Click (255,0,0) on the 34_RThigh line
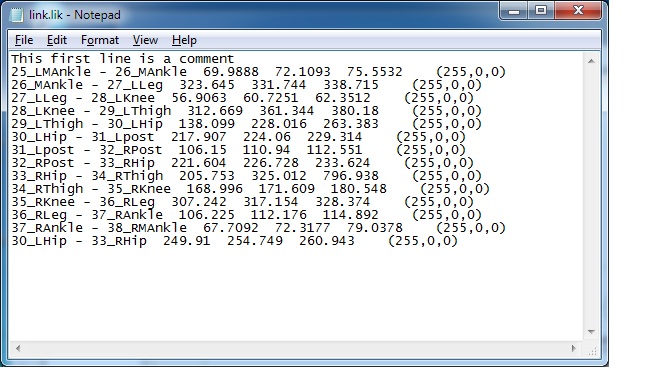 coord(455,189)
